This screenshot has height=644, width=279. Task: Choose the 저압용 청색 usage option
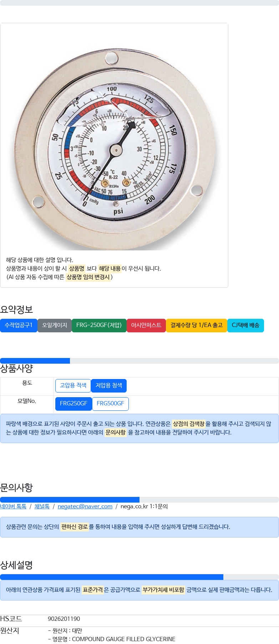(109, 386)
